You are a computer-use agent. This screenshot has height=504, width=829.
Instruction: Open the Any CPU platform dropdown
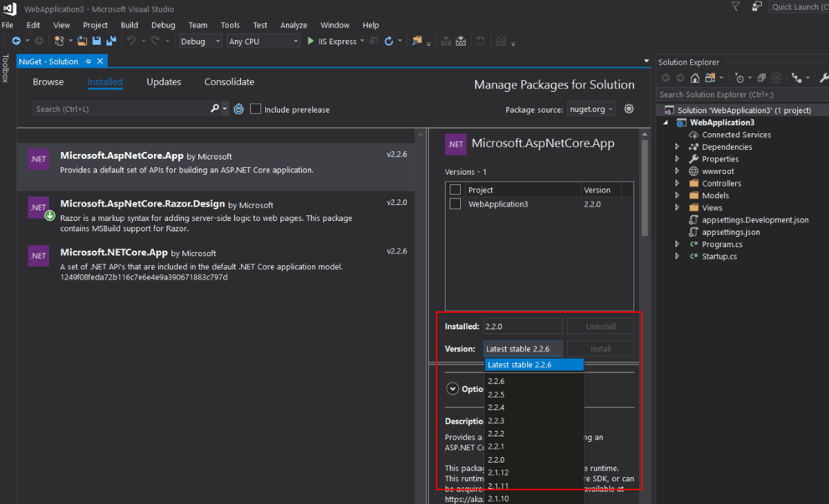tap(263, 41)
